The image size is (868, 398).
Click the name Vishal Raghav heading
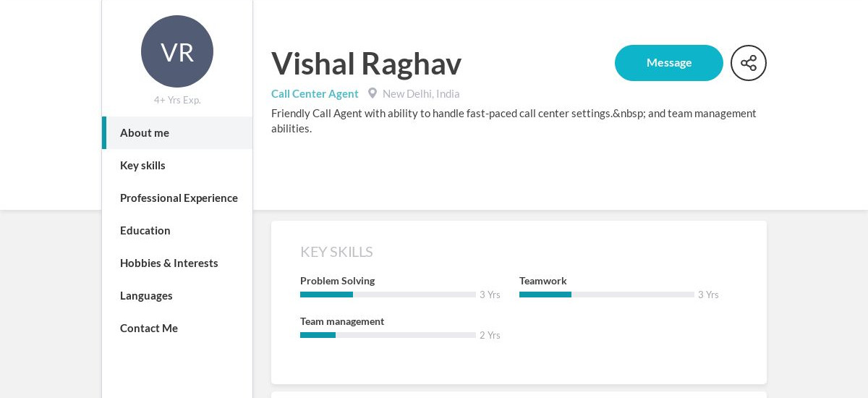(x=366, y=64)
